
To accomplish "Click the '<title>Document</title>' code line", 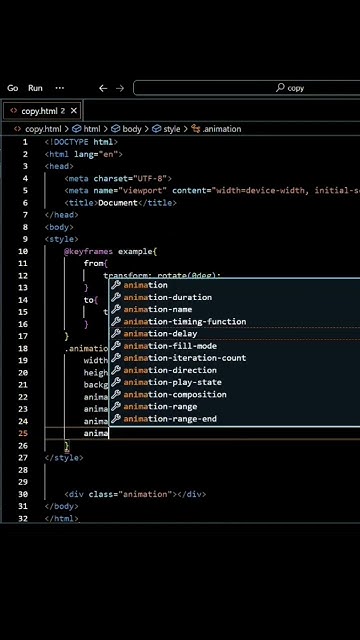I will (x=120, y=203).
